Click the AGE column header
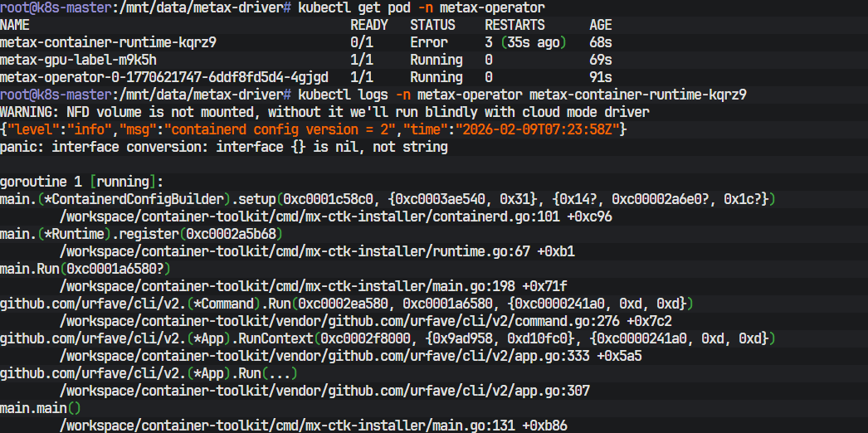This screenshot has height=433, width=868. (600, 25)
